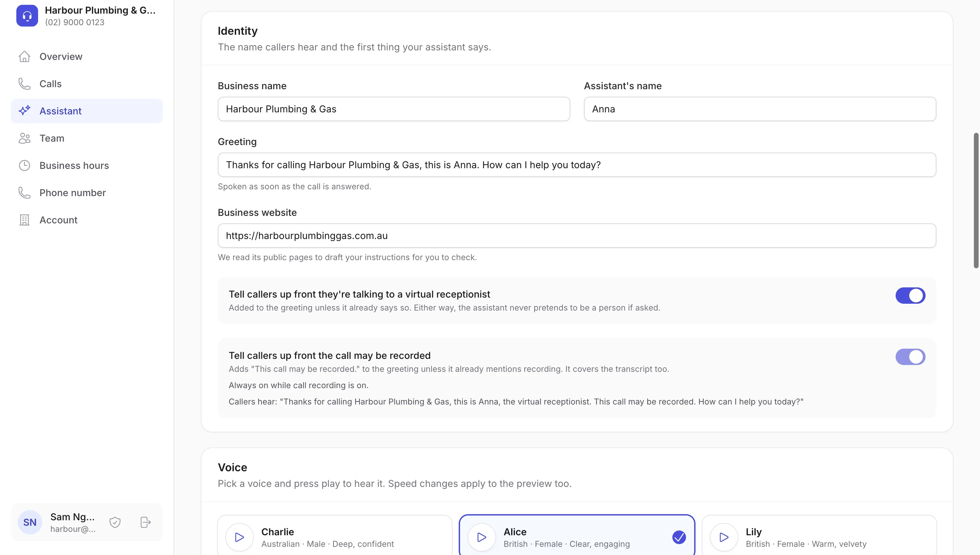Click the Team people icon
This screenshot has height=555, width=980.
point(24,138)
